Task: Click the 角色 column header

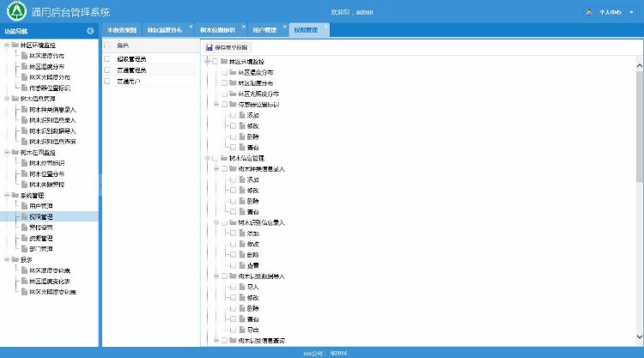Action: coord(123,46)
